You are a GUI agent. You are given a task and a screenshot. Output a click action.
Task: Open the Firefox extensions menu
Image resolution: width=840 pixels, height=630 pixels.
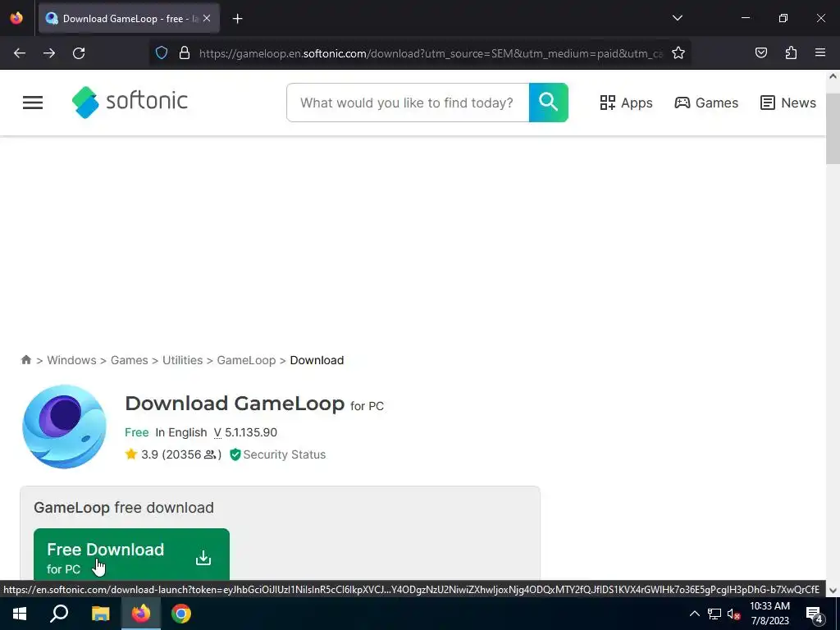791,52
